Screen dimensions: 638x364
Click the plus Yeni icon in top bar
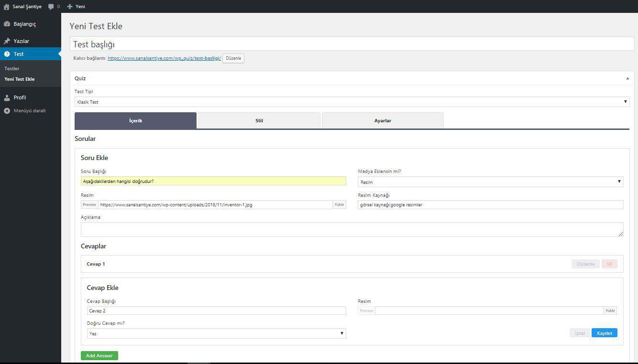(70, 7)
